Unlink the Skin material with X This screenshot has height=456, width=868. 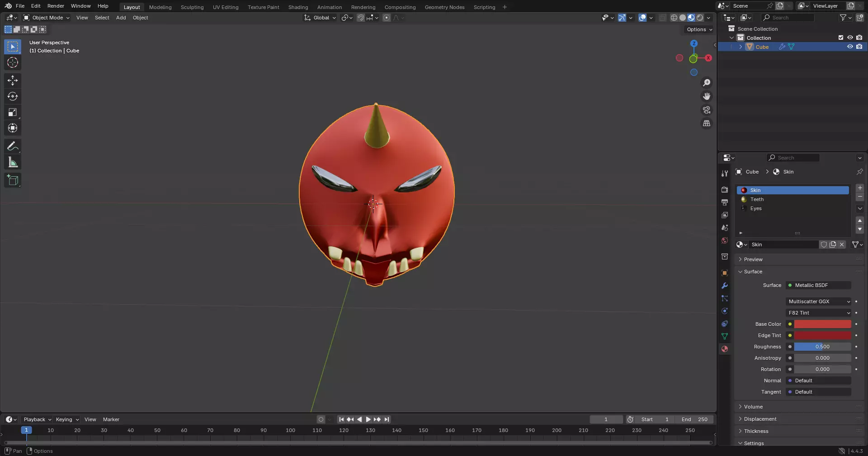pos(842,244)
